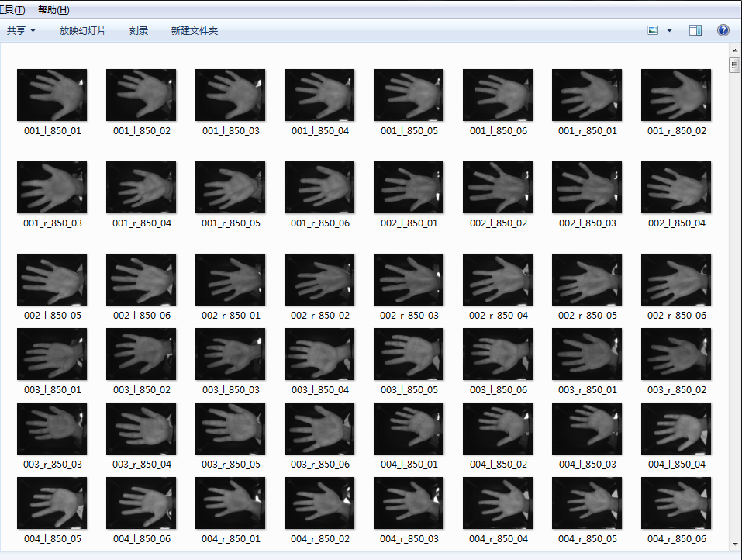Select thumbnail 002_l_850_04
The height and width of the screenshot is (560, 742).
point(676,188)
